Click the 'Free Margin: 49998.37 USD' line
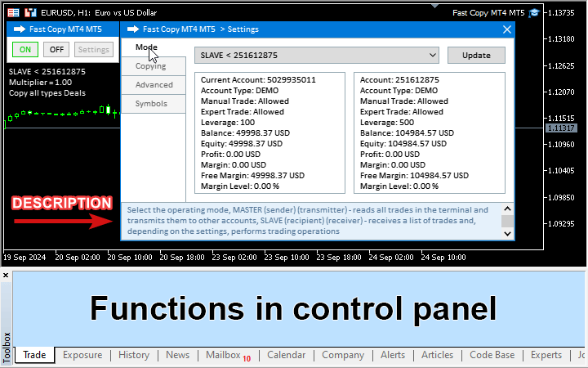 click(252, 175)
